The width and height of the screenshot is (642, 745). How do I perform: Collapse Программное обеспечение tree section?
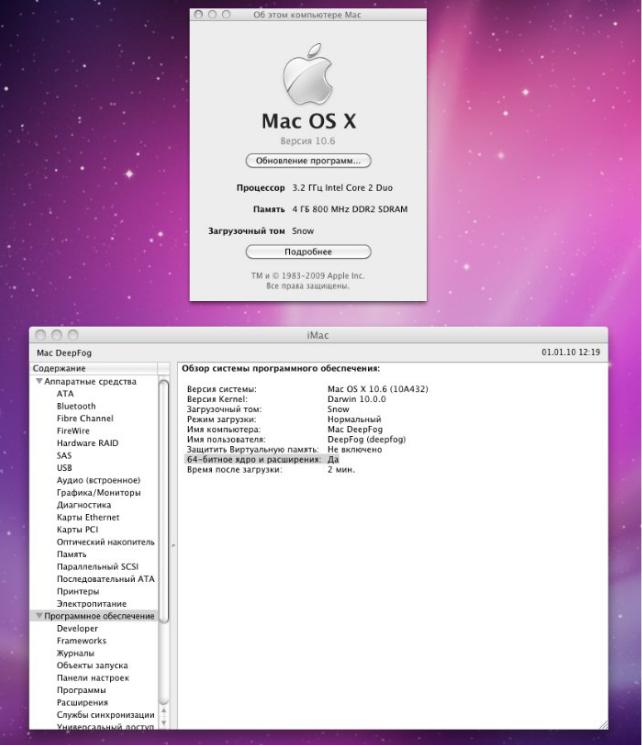(x=39, y=616)
